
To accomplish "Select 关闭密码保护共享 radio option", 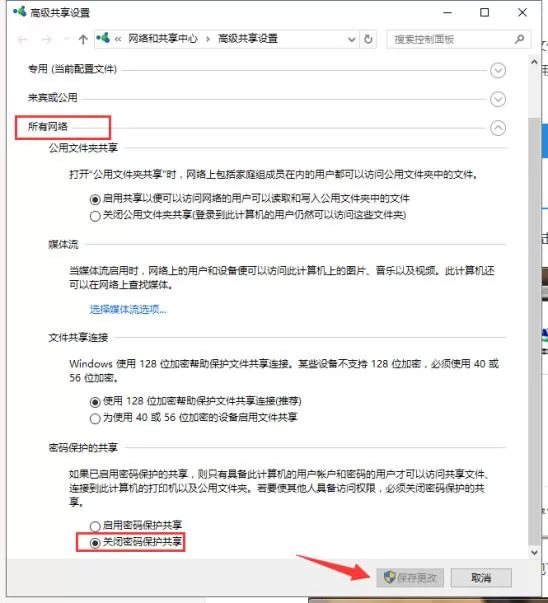I will (95, 543).
